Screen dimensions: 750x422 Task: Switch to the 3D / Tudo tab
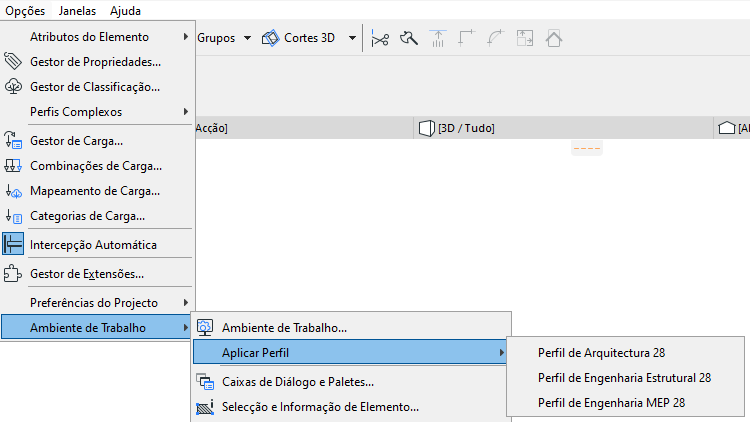563,128
